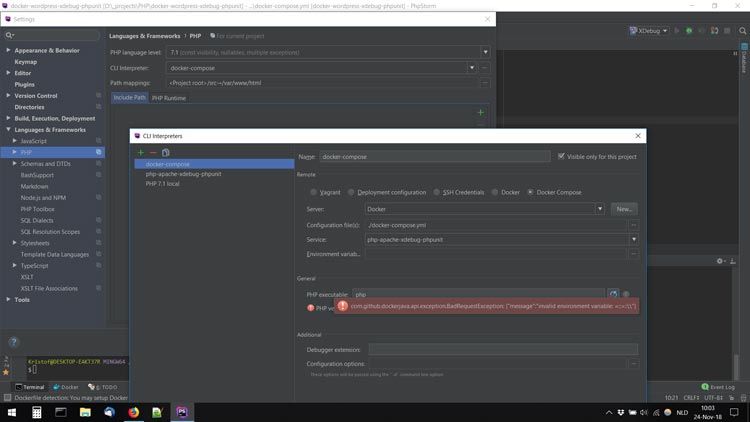Switch to Include Path tab
The width and height of the screenshot is (750, 422).
coord(130,98)
